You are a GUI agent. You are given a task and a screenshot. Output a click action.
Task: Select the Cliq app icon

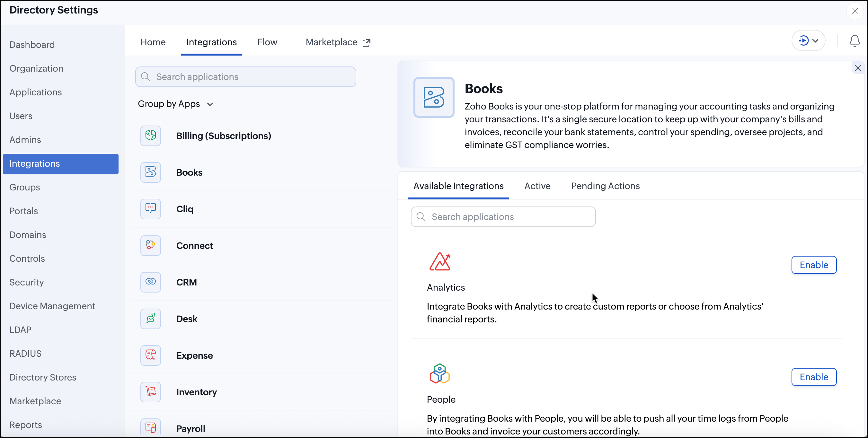[x=150, y=209]
